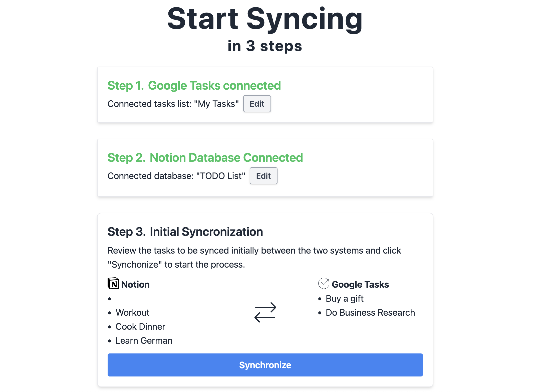The width and height of the screenshot is (539, 392).
Task: Click the Notion column label
Action: tap(135, 284)
